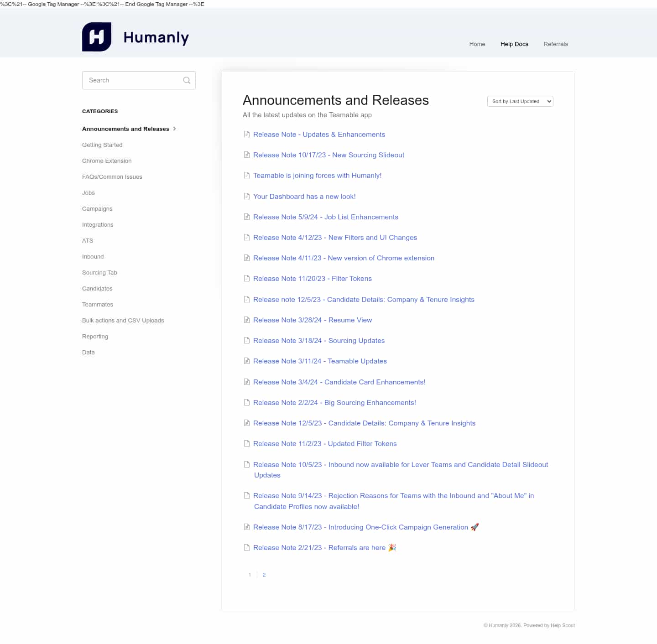This screenshot has height=644, width=657.
Task: Select the Chrome Extension category
Action: (106, 161)
